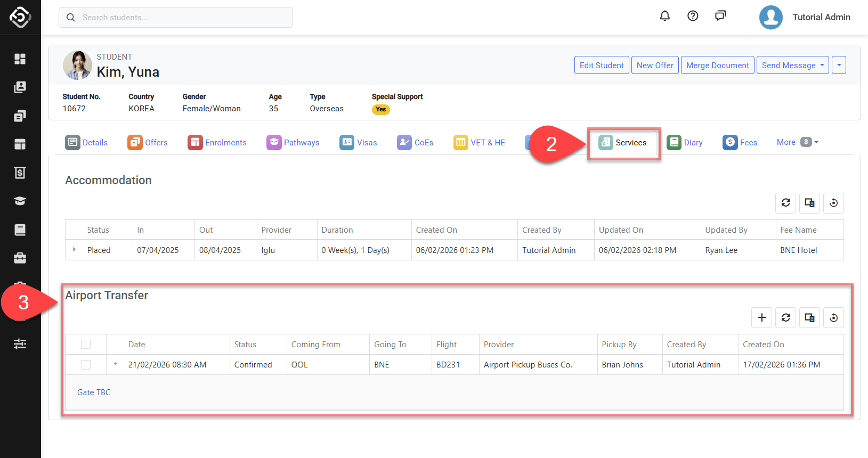The image size is (868, 458).
Task: Click the dashboard grid icon in sidebar
Action: tap(20, 59)
